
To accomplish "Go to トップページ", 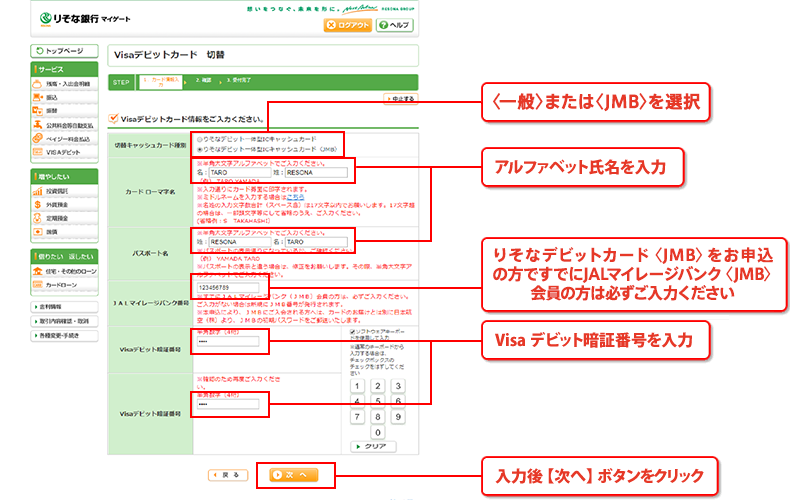I will 64,51.
